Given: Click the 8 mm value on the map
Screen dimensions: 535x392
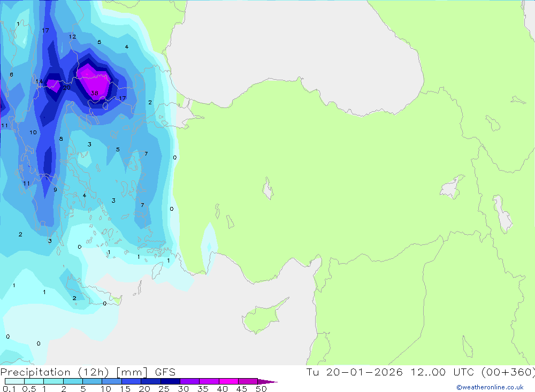Looking at the screenshot, I should pyautogui.click(x=61, y=139).
